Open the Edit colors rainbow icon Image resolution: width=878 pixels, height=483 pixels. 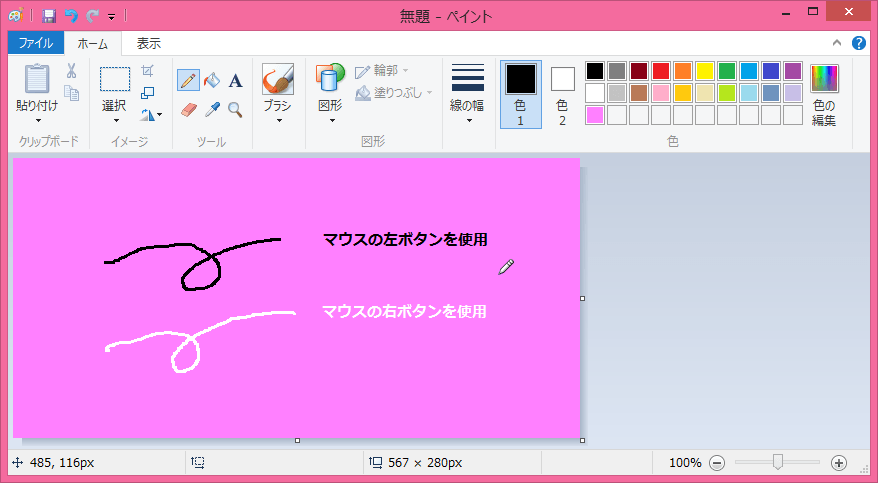coord(824,78)
